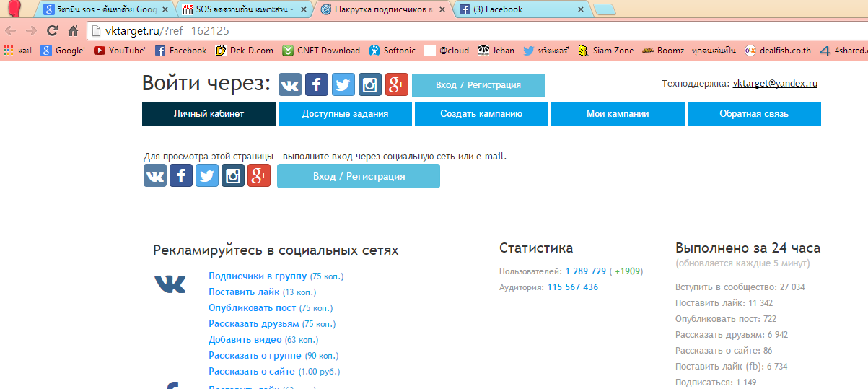The width and height of the screenshot is (868, 389).
Task: Click the Facebook login icon in header
Action: click(x=317, y=84)
